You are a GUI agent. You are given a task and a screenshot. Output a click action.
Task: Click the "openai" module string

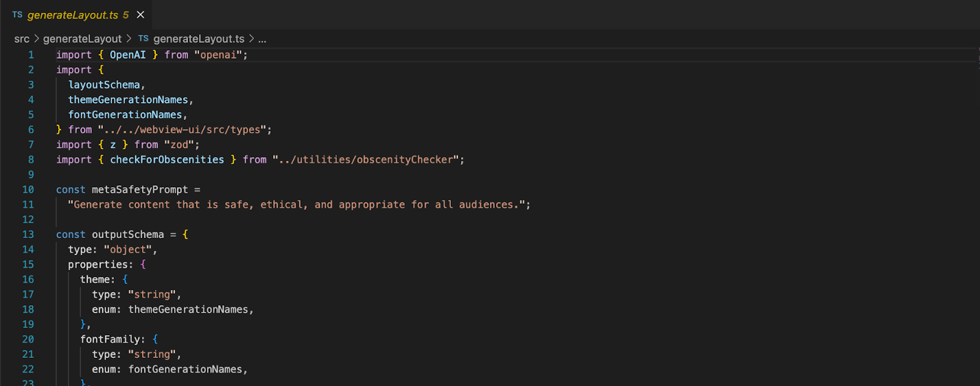coord(218,55)
